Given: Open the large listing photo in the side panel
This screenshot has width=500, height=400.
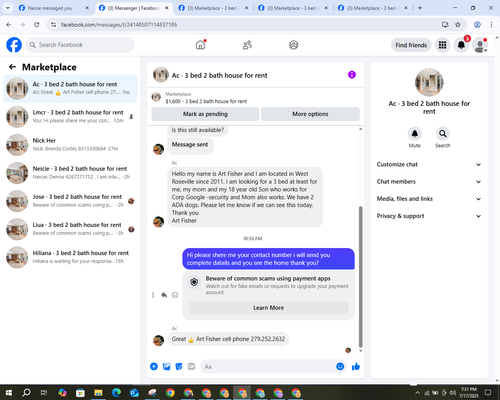Looking at the screenshot, I should click(429, 82).
